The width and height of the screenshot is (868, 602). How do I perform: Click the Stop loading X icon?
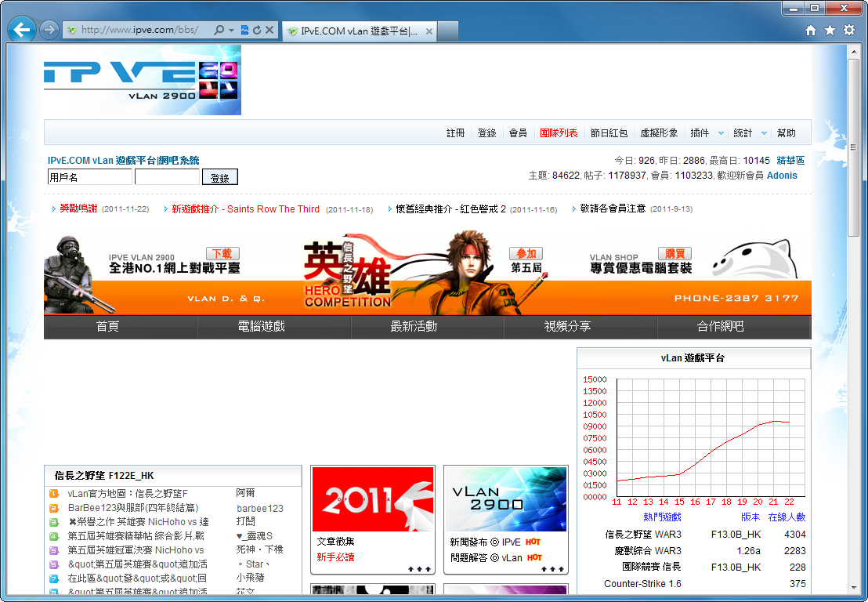(269, 30)
